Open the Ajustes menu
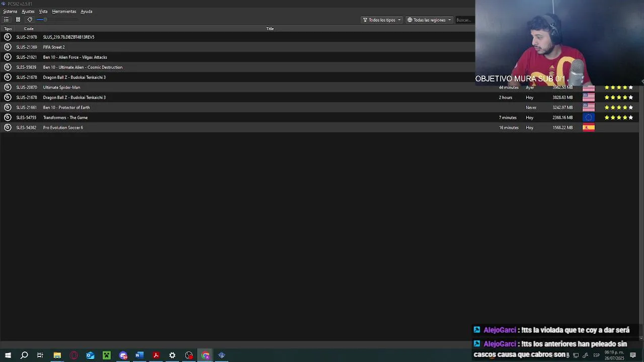Screen dimensions: 644x362 28,11
